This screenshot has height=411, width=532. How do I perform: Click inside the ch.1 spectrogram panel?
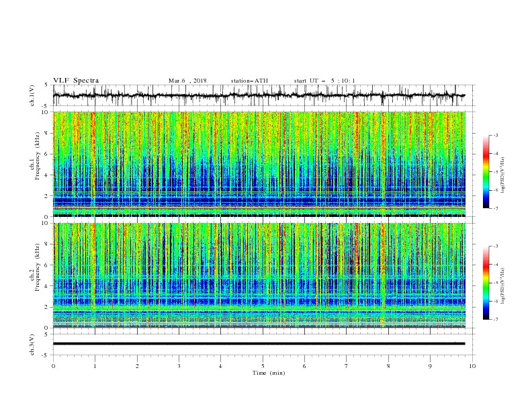click(259, 164)
